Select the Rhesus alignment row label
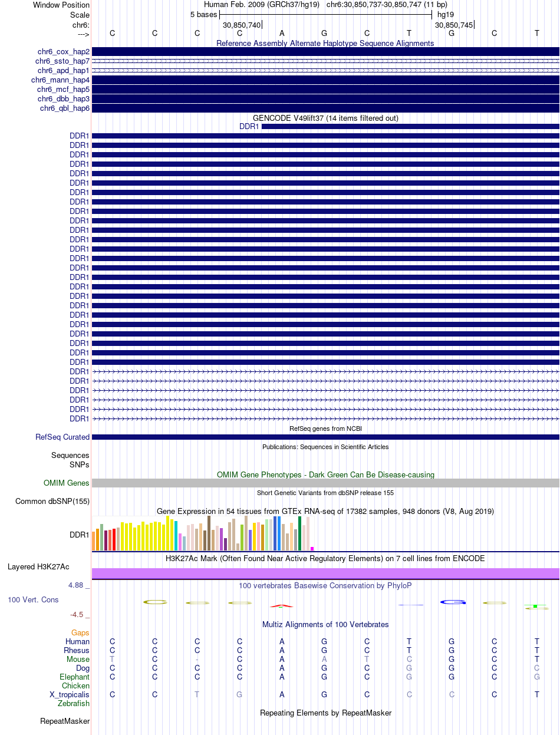 point(77,650)
